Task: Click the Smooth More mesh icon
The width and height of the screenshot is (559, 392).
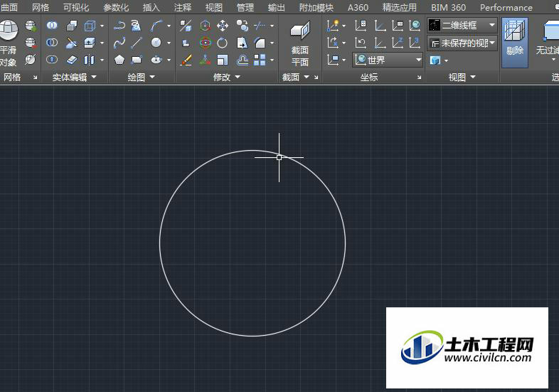Action: tap(31, 26)
